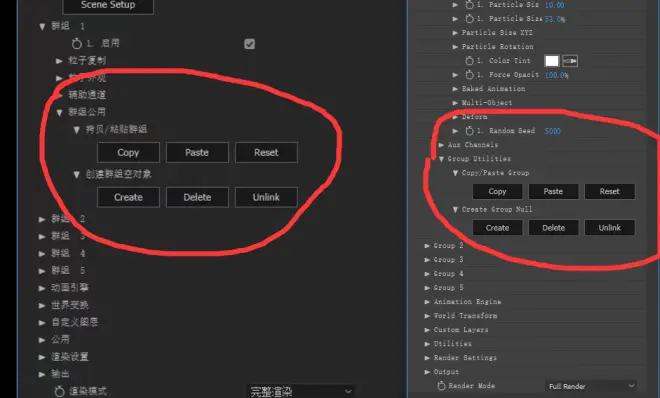Expand the Group 2 section
660x398 pixels.
click(427, 246)
